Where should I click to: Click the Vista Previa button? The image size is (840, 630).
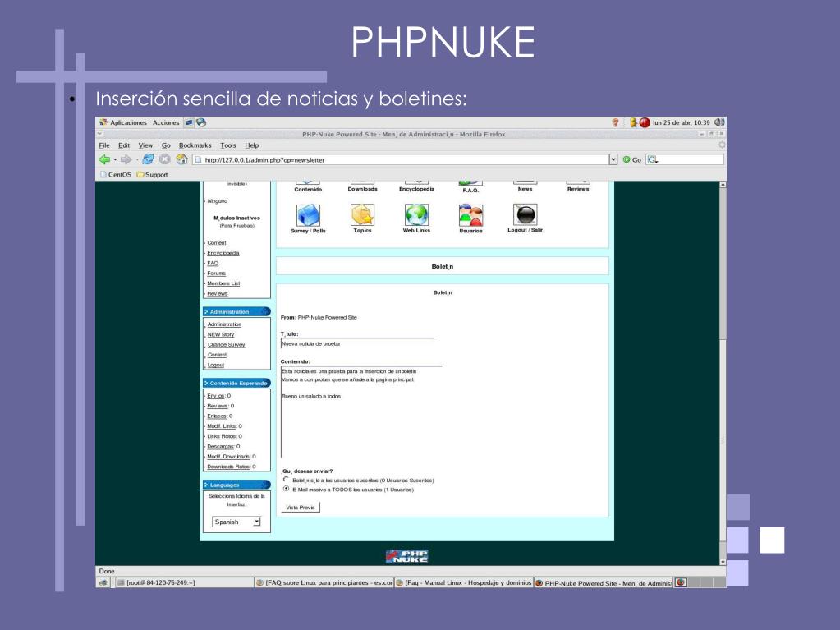300,508
